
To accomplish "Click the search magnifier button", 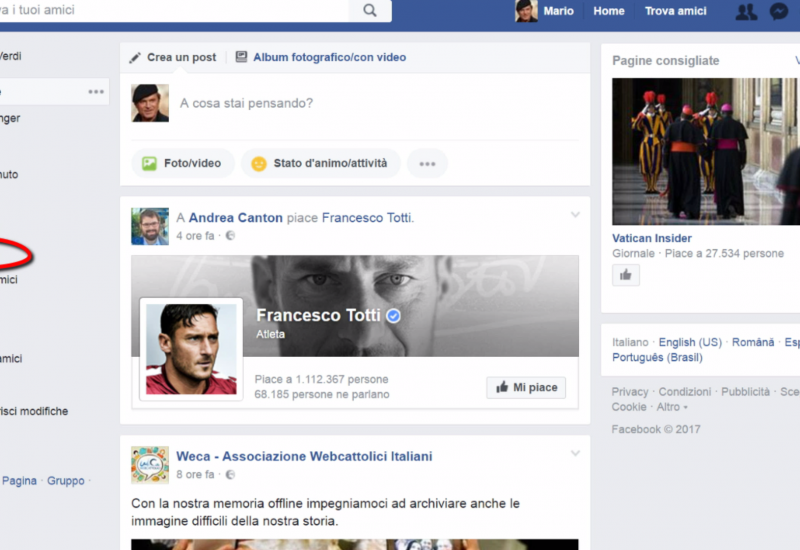I will click(370, 10).
